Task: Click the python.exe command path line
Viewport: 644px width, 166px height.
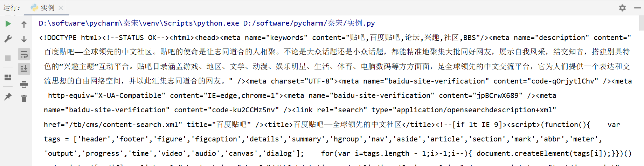Action: pos(207,23)
